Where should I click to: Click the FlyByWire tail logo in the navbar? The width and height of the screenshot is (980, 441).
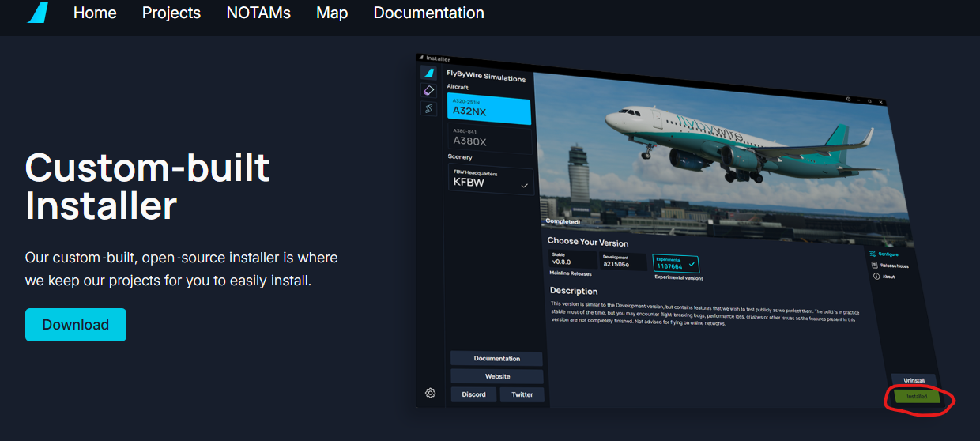click(37, 13)
